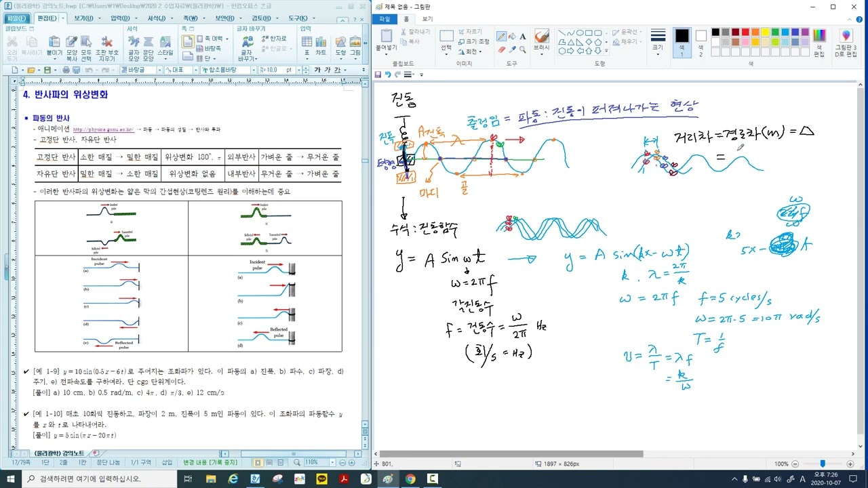Select the Text tool in Paint
This screenshot has width=868, height=488.
522,36
